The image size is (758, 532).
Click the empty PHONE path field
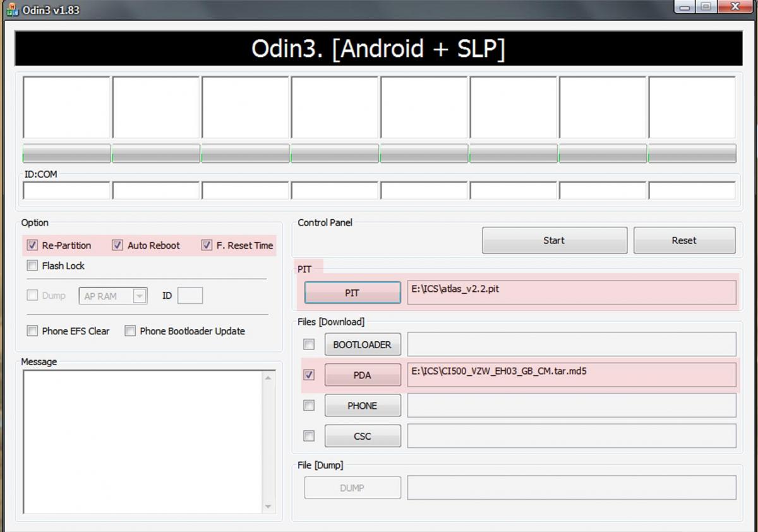coord(572,406)
